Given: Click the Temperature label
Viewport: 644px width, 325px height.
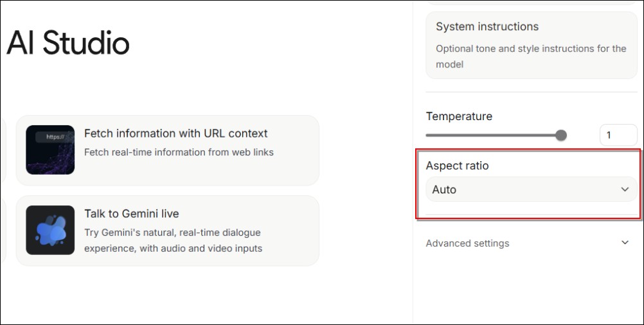Looking at the screenshot, I should click(x=459, y=116).
